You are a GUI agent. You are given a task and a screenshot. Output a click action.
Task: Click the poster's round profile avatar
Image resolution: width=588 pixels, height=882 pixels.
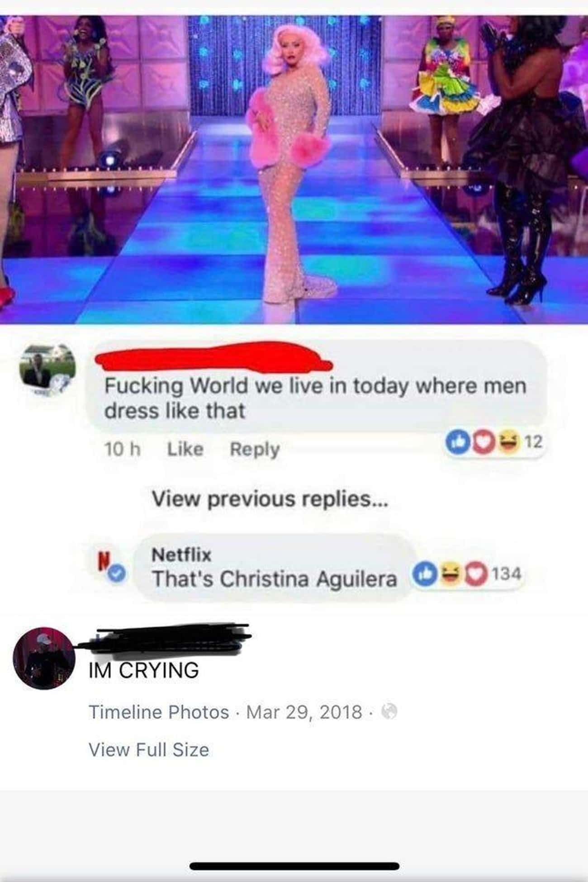pos(44,658)
